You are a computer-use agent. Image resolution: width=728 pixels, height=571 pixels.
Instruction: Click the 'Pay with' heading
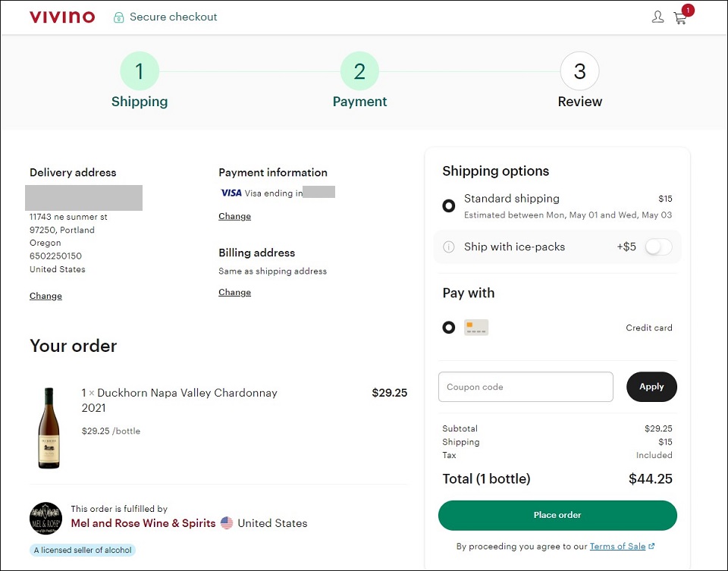point(469,293)
